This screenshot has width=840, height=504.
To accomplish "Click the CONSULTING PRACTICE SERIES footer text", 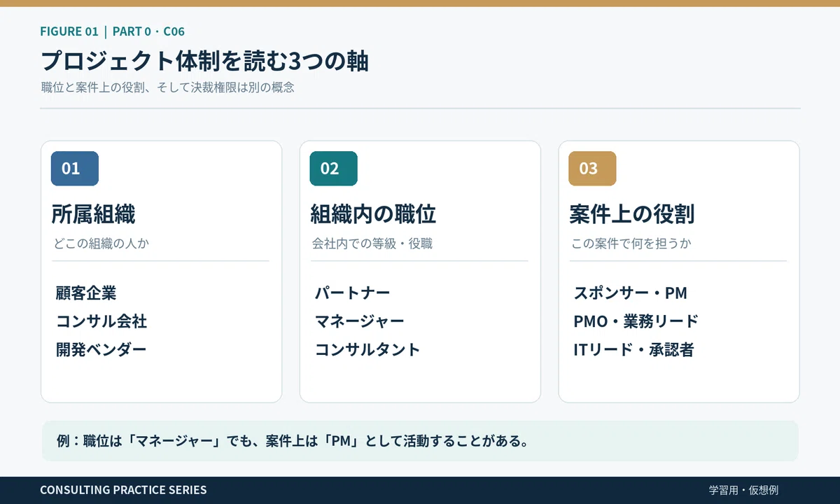I will point(123,490).
